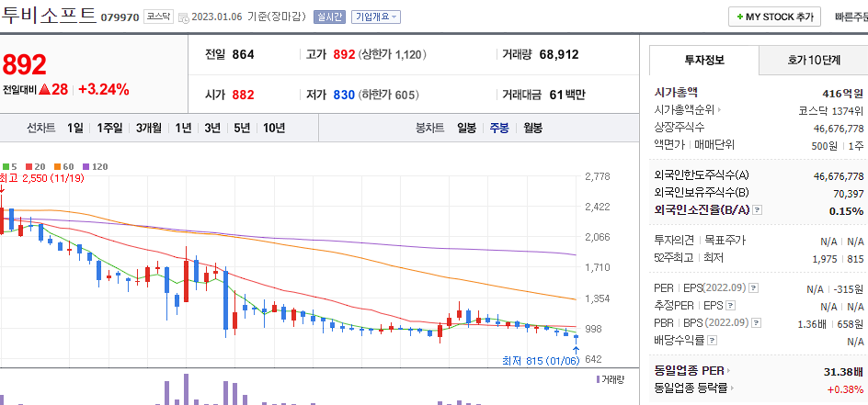Open help icon next to 배당수익률
The height and width of the screenshot is (405, 868).
tap(713, 341)
